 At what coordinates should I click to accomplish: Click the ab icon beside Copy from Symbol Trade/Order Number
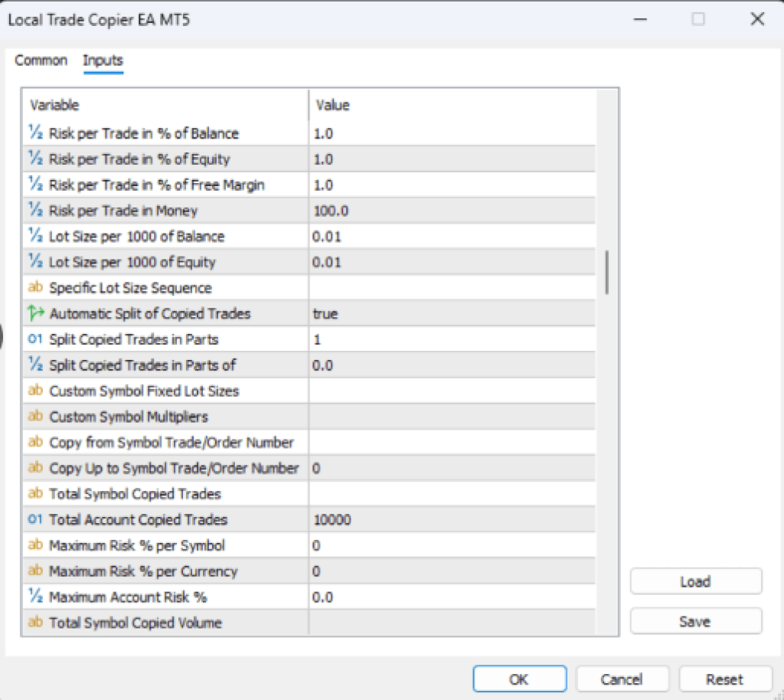point(35,441)
